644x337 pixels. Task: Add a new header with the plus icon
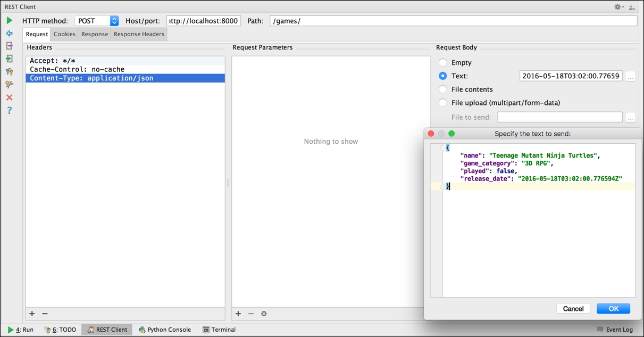(32, 314)
